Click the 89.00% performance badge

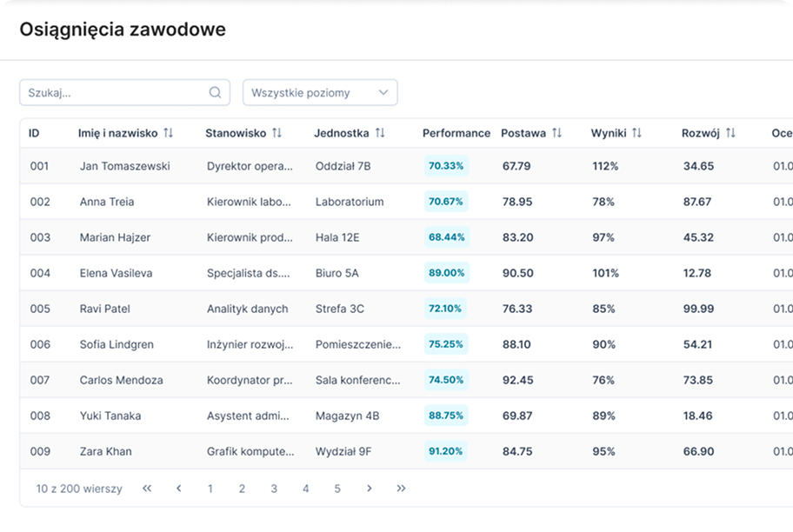pos(447,273)
